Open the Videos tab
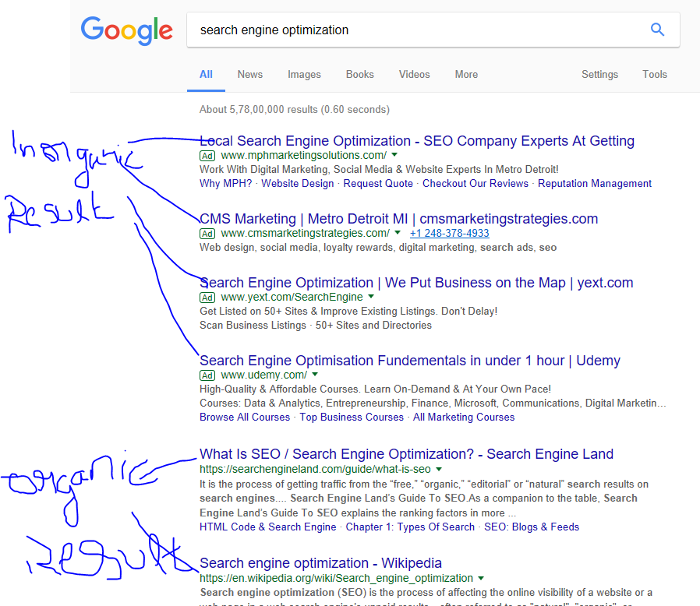The image size is (700, 606). (x=414, y=74)
